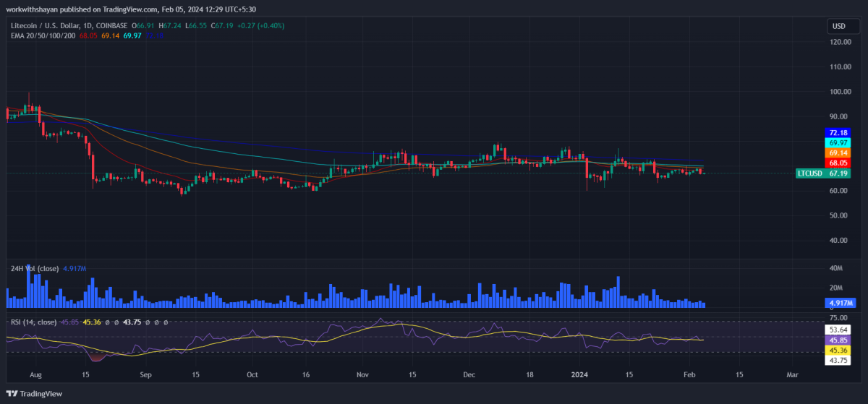Viewport: 868px width, 404px height.
Task: Click the cyan 69.97 EMA price tag
Action: [838, 144]
